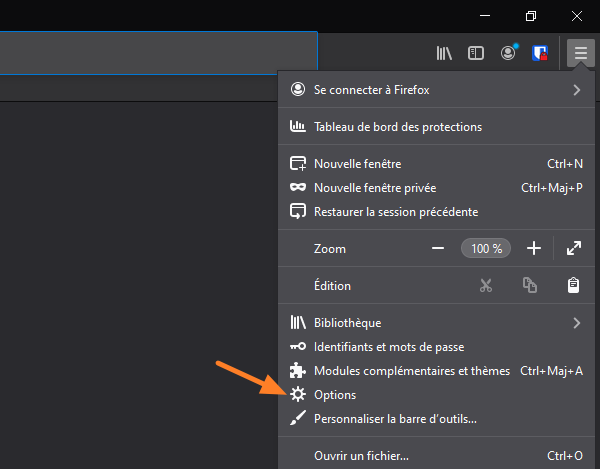Image resolution: width=600 pixels, height=469 pixels.
Task: Zoom in with the plus button
Action: click(x=534, y=248)
